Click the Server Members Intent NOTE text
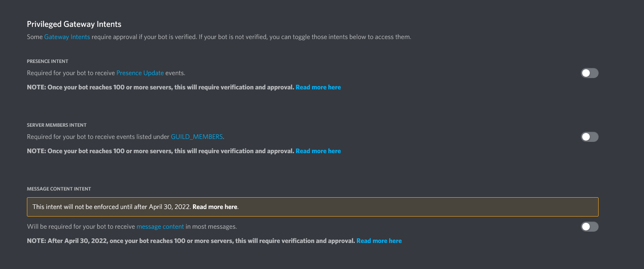 point(160,151)
